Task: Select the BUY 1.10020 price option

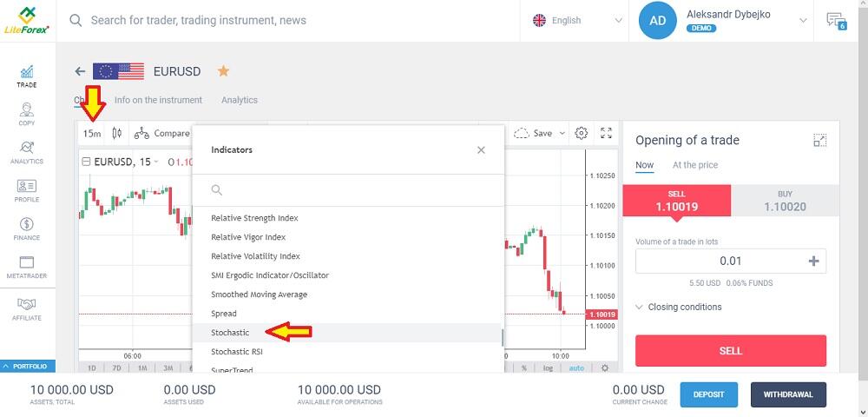Action: click(x=785, y=201)
